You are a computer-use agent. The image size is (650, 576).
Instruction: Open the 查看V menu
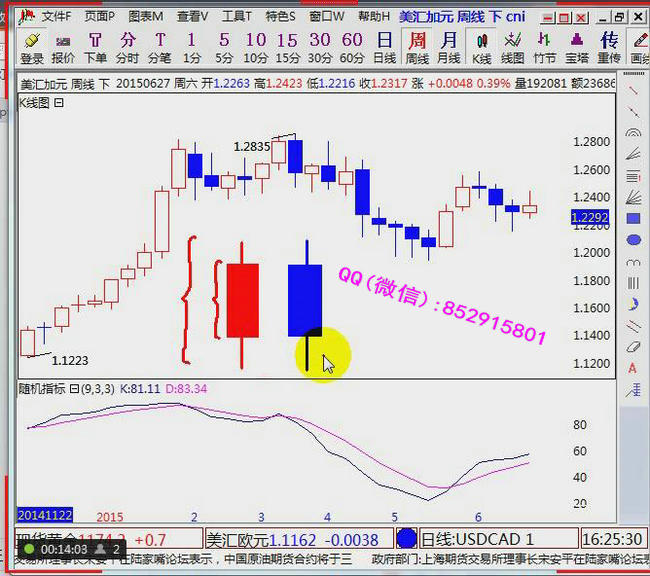click(x=192, y=17)
